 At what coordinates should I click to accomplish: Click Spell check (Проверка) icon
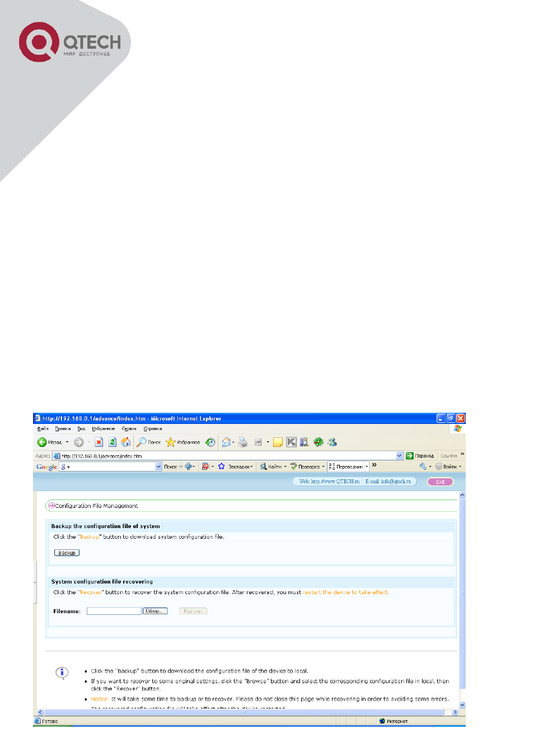pos(293,466)
